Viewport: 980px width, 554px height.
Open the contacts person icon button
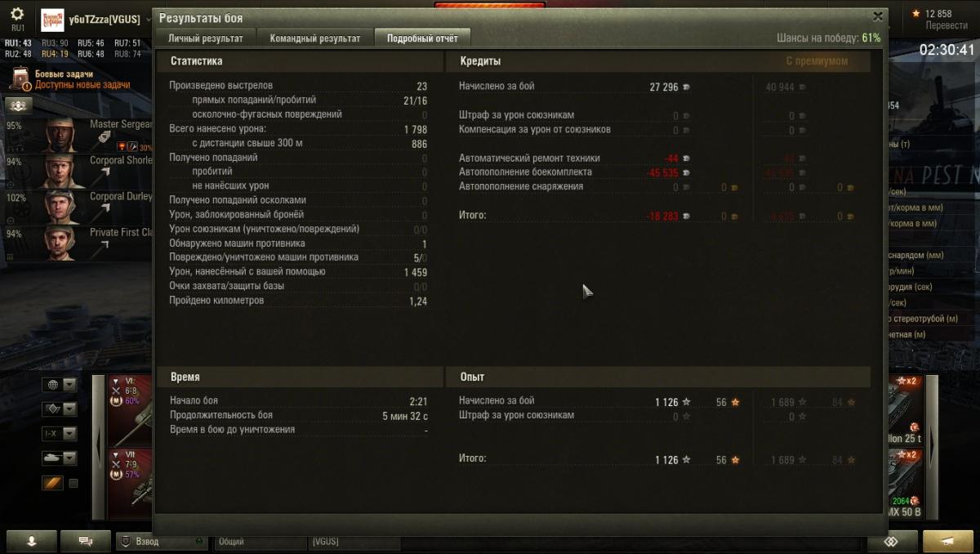point(31,541)
